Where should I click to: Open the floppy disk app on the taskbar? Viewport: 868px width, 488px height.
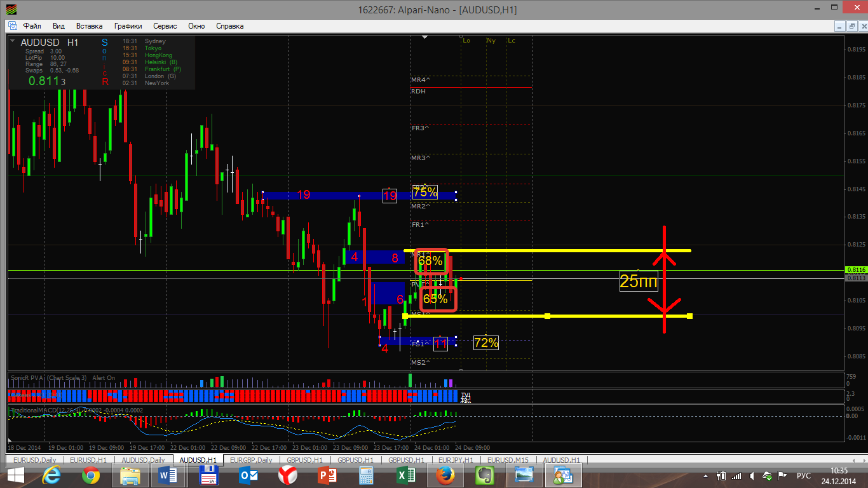click(208, 475)
